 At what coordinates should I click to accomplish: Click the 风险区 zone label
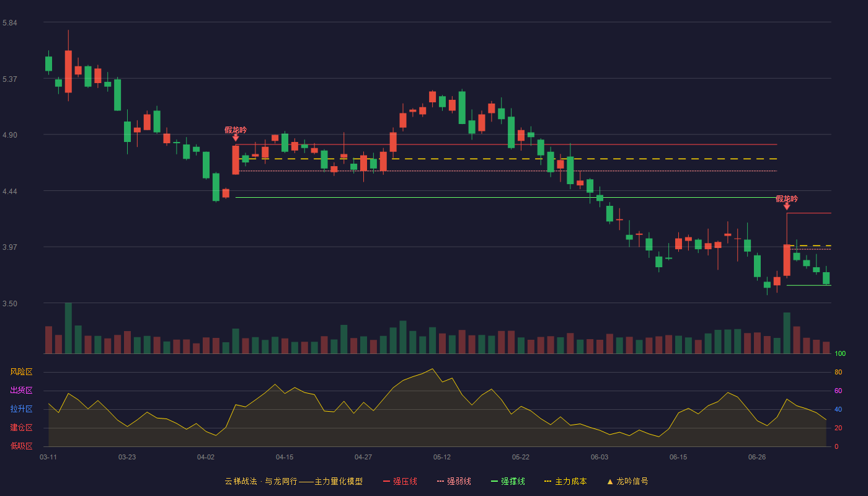21,372
